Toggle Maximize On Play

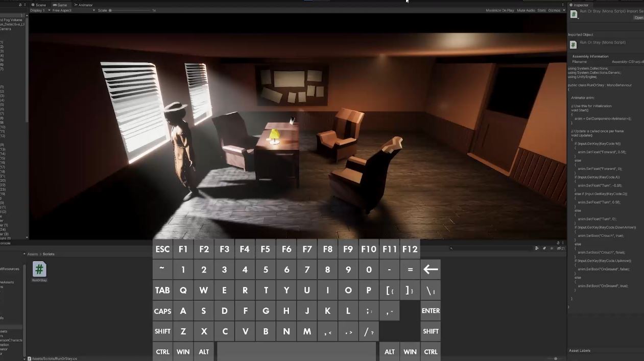click(499, 10)
